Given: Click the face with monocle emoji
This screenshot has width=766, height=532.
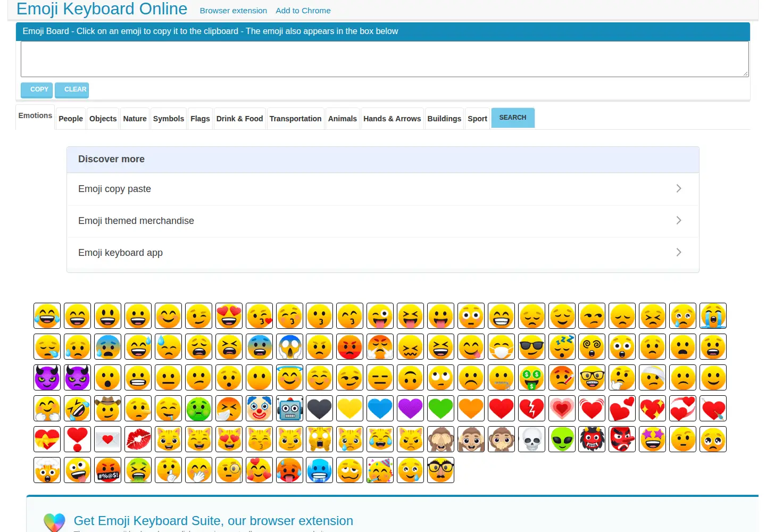Looking at the screenshot, I should point(229,470).
